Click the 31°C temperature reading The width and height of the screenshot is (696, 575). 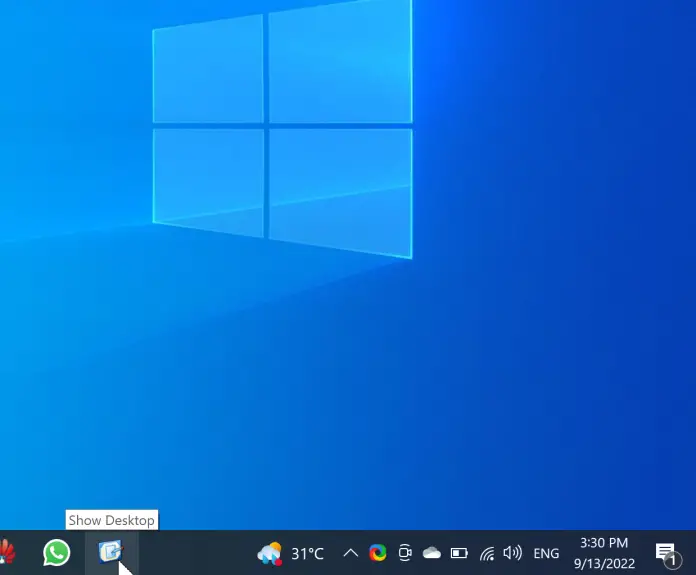[x=308, y=554]
